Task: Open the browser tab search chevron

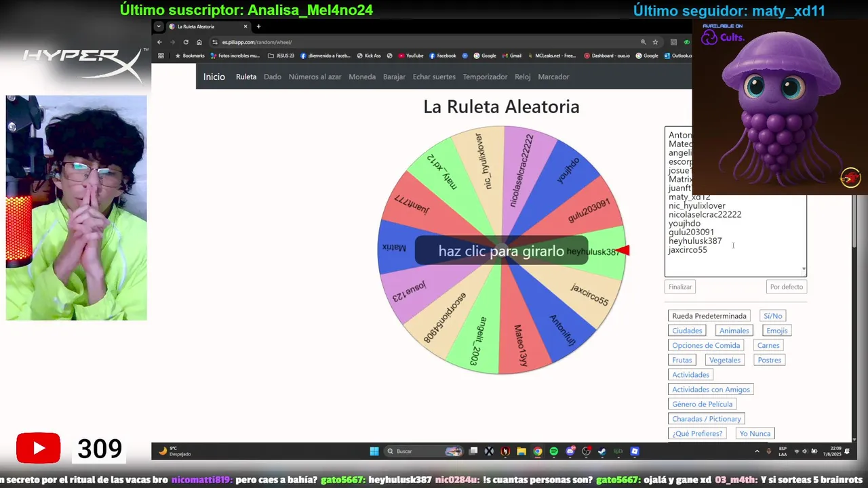Action: tap(159, 26)
